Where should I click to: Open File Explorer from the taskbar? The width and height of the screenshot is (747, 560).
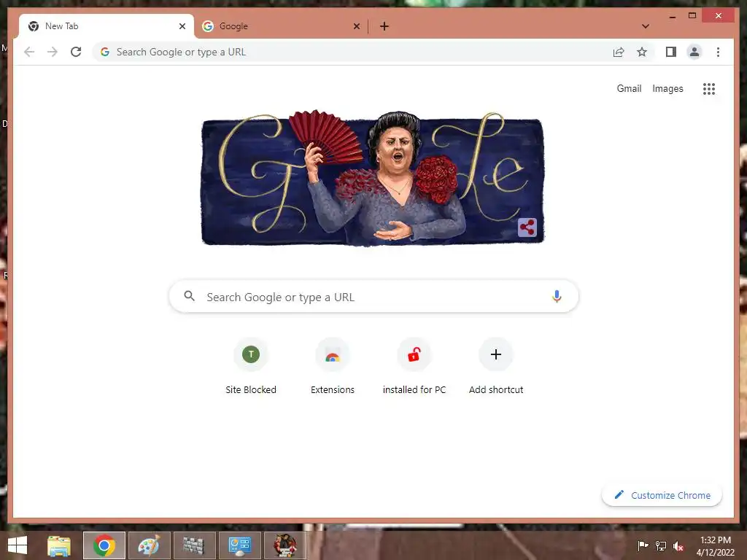[x=59, y=545]
